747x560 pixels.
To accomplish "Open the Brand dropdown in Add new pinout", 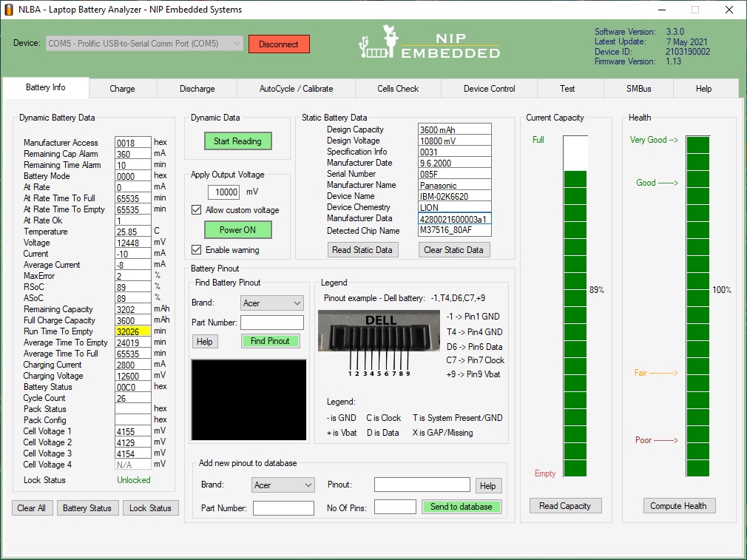I will [283, 485].
